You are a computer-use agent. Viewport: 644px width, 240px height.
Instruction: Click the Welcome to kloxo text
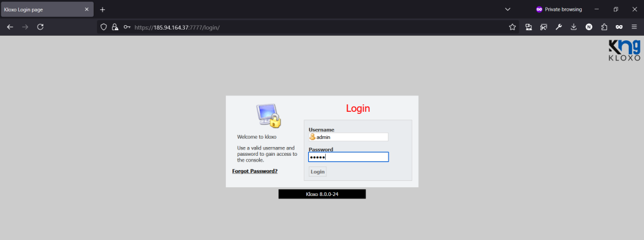click(x=257, y=137)
